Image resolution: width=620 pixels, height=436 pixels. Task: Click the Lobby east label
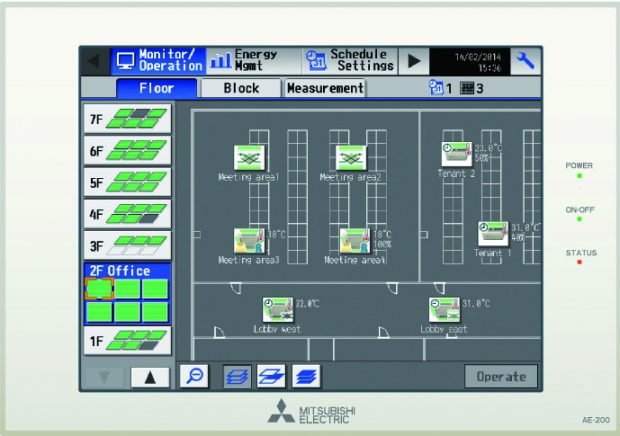coord(444,329)
